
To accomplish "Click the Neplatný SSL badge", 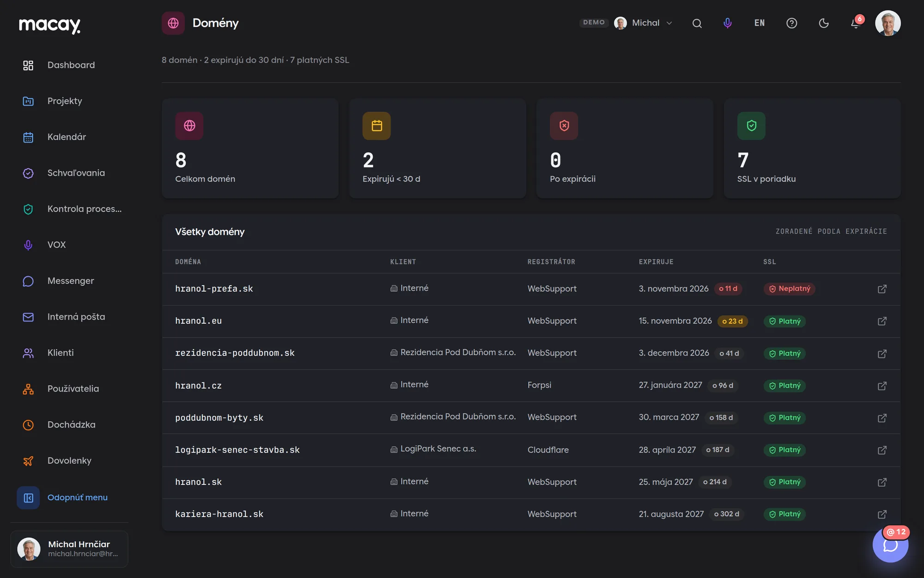I will pos(789,289).
